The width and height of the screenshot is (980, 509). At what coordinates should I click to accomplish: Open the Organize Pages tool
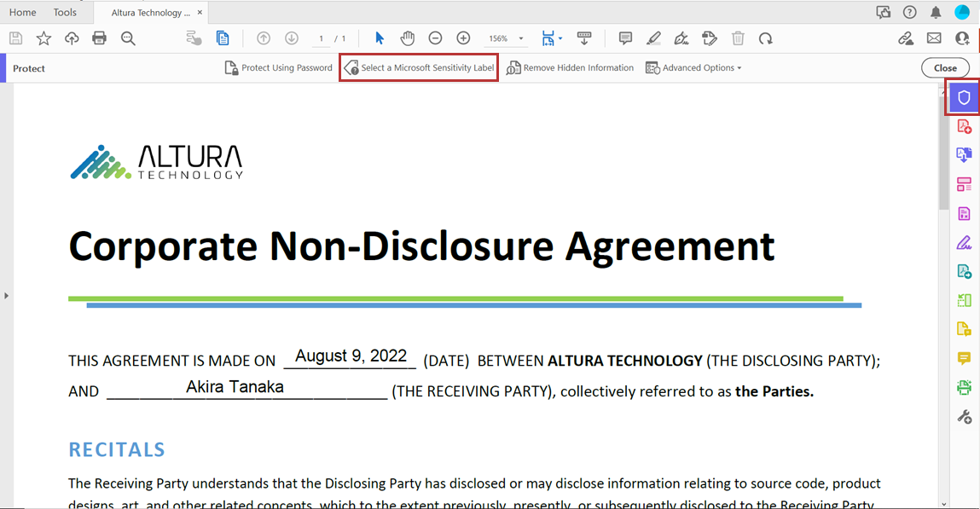click(x=962, y=183)
